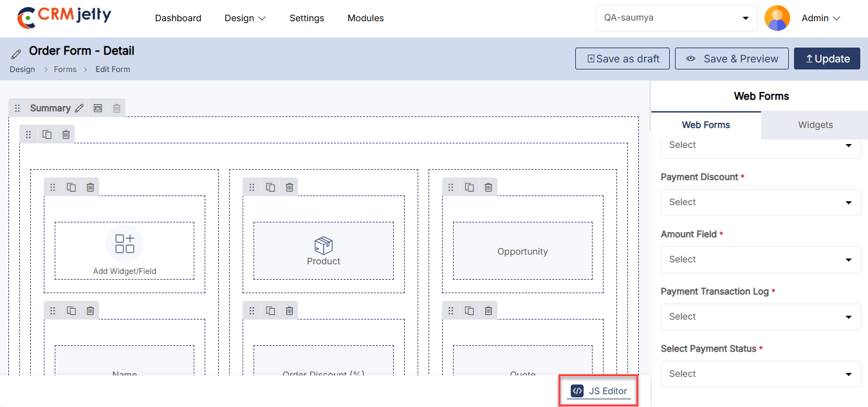Viewport: 868px width, 407px height.
Task: Click the Forms breadcrumb link
Action: point(65,69)
